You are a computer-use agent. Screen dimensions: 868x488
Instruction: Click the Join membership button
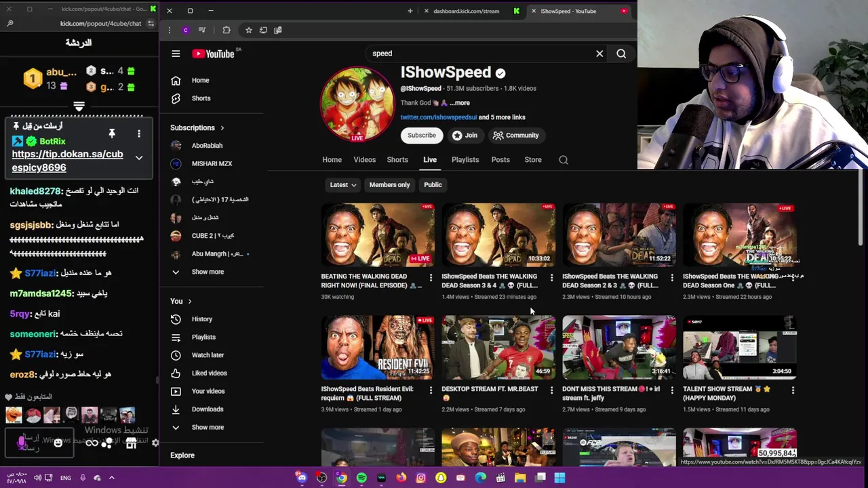pos(465,136)
